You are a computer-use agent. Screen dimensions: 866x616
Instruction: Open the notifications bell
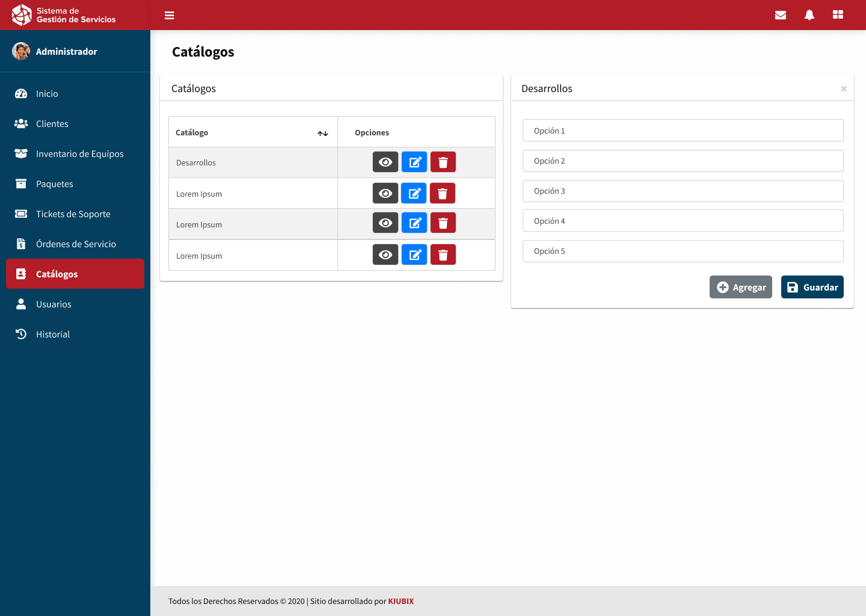(x=809, y=15)
